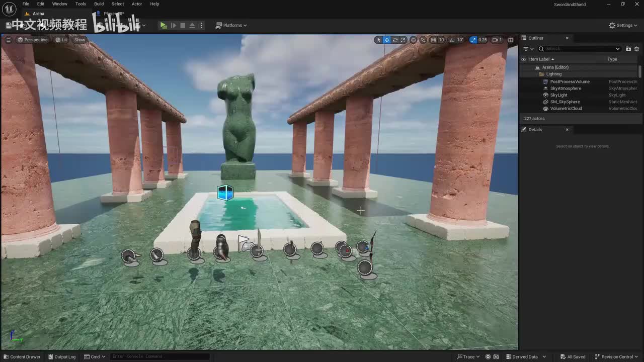Open the Settings dropdown
Image resolution: width=644 pixels, height=362 pixels.
pyautogui.click(x=623, y=25)
